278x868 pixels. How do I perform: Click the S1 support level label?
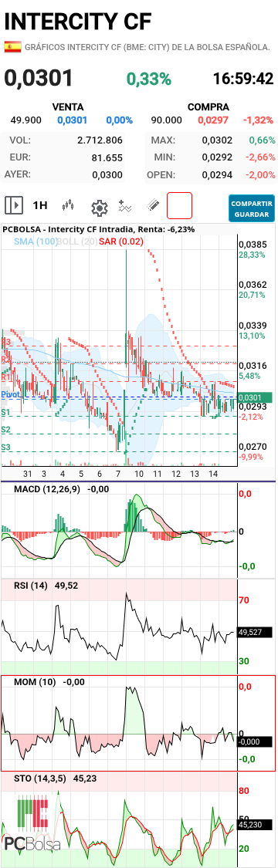point(6,413)
